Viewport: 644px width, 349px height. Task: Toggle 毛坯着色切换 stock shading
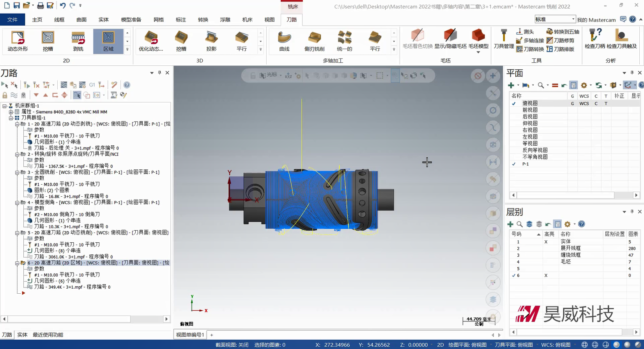418,39
